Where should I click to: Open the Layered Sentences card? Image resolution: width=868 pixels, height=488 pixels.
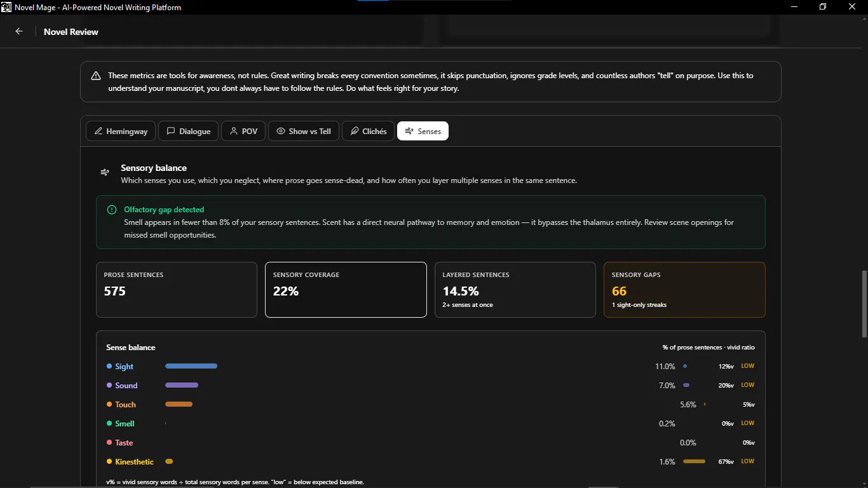click(x=515, y=290)
